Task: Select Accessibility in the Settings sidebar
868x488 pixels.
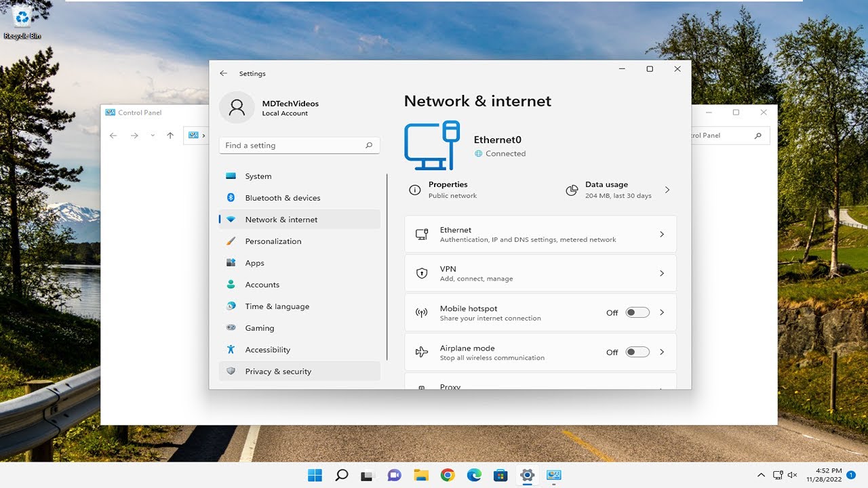Action: [300, 350]
